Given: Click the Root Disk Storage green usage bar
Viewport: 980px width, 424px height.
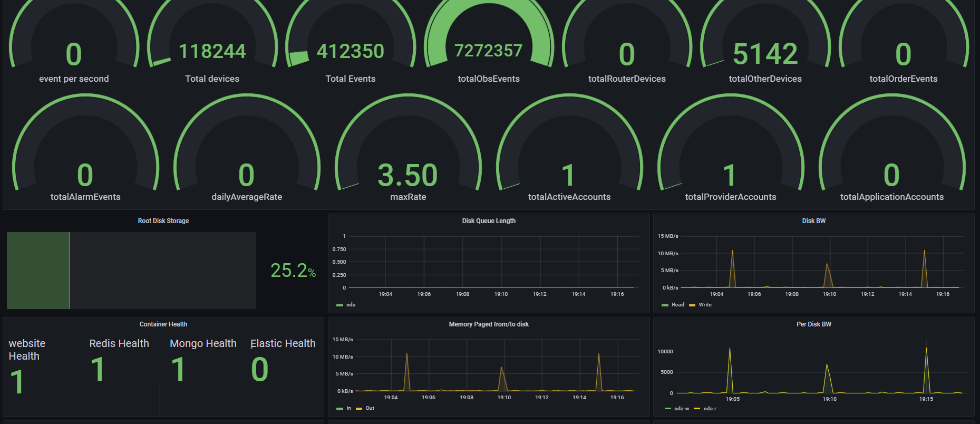Looking at the screenshot, I should click(38, 271).
